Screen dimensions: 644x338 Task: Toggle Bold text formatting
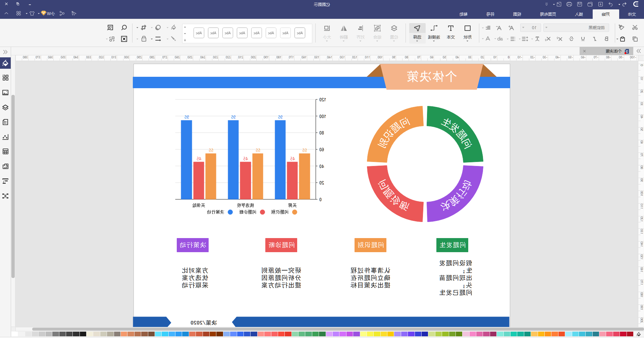[x=606, y=39]
